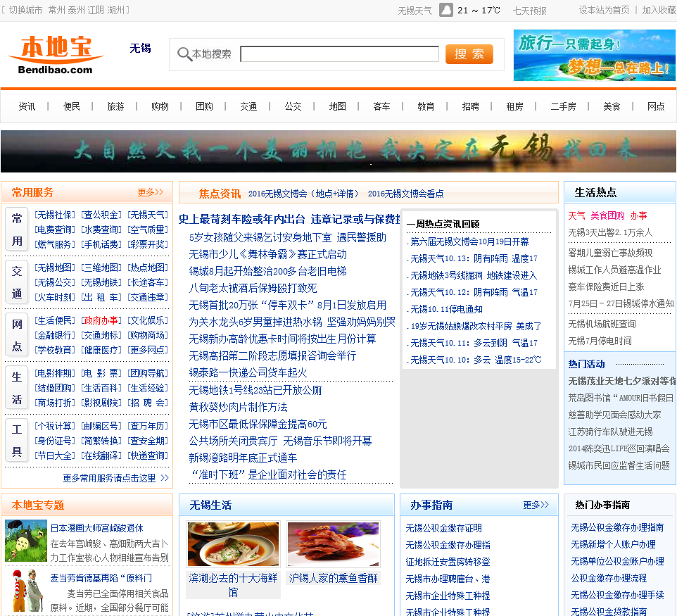
Task: Expand 更多>> in the 办事指南 panel
Action: [536, 505]
